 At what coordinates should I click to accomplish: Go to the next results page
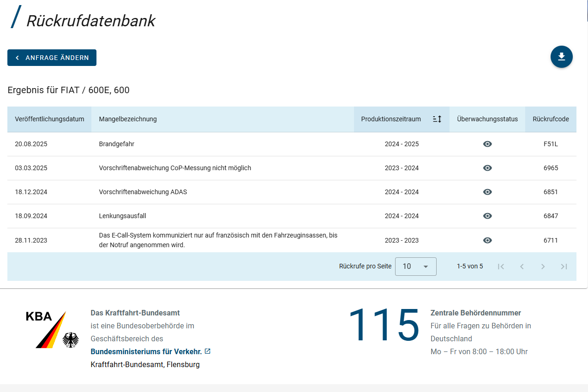(543, 267)
